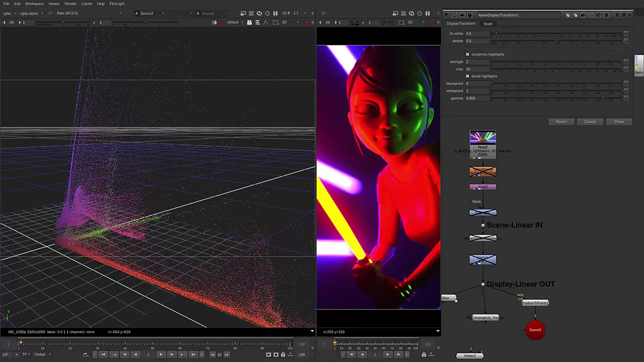Collapse the NaiveDisplayTransform1 properties panel arrow
644x362 pixels.
pos(446,15)
